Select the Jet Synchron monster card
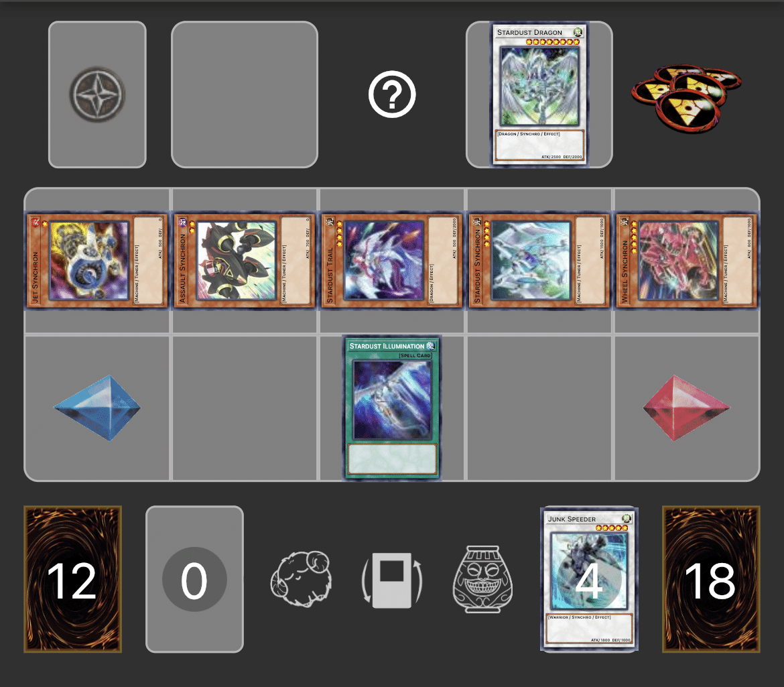This screenshot has width=784, height=687. [97, 261]
